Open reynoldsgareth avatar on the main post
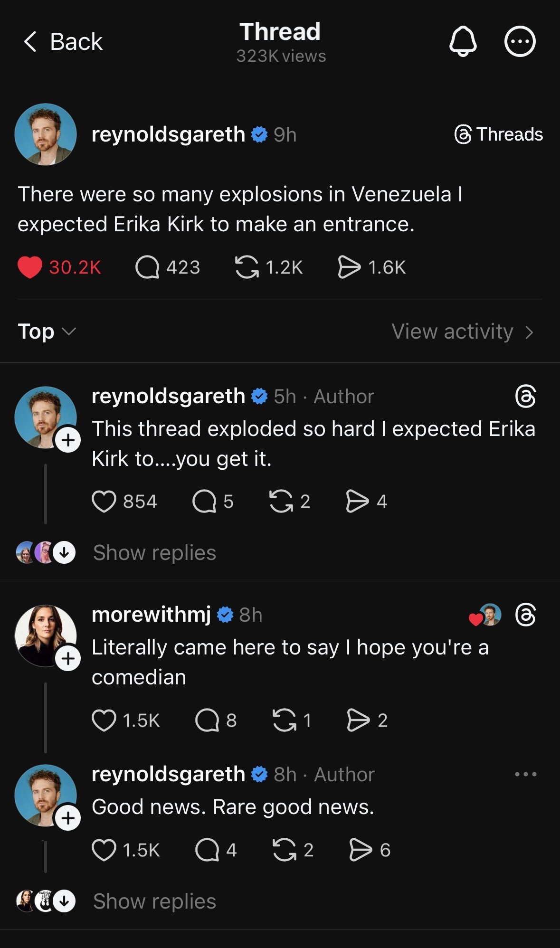Screen dimensions: 560x948 (46, 134)
